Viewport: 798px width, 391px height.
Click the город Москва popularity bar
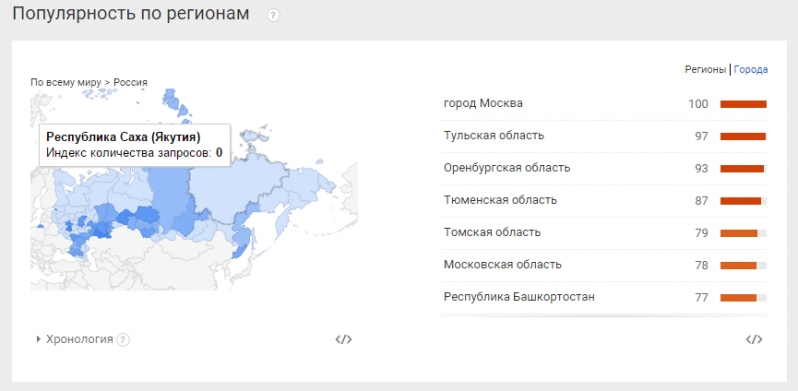744,104
